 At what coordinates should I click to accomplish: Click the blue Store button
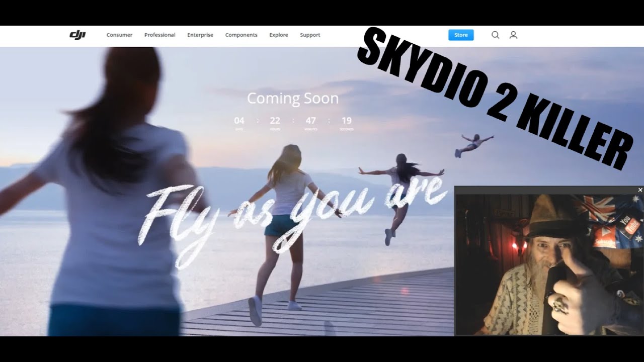tap(461, 35)
